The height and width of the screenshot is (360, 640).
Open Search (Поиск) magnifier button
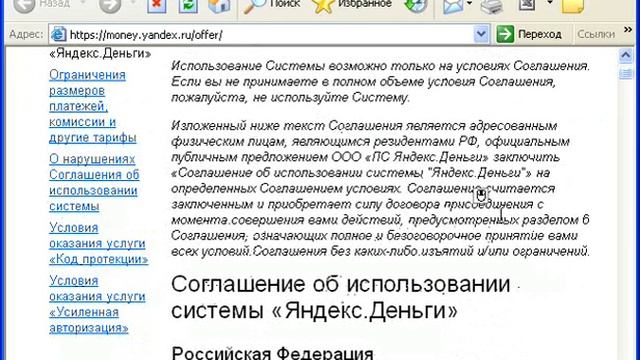point(272,5)
